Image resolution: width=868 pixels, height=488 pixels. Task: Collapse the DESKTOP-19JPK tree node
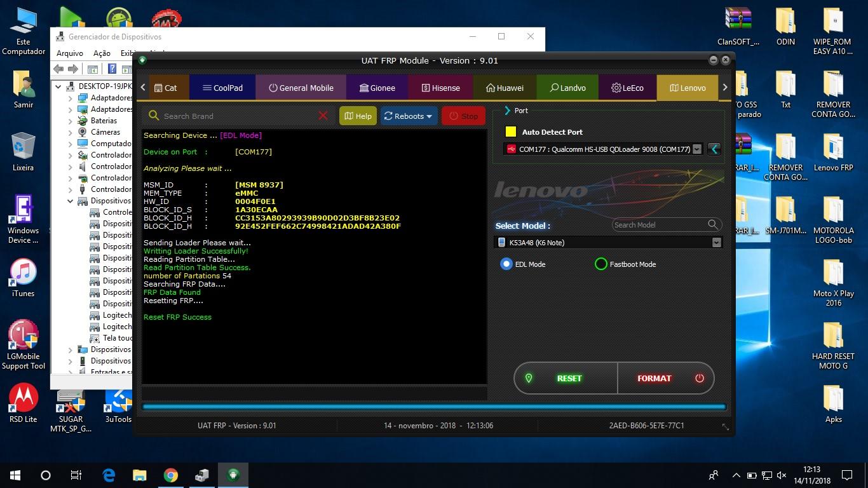point(58,86)
